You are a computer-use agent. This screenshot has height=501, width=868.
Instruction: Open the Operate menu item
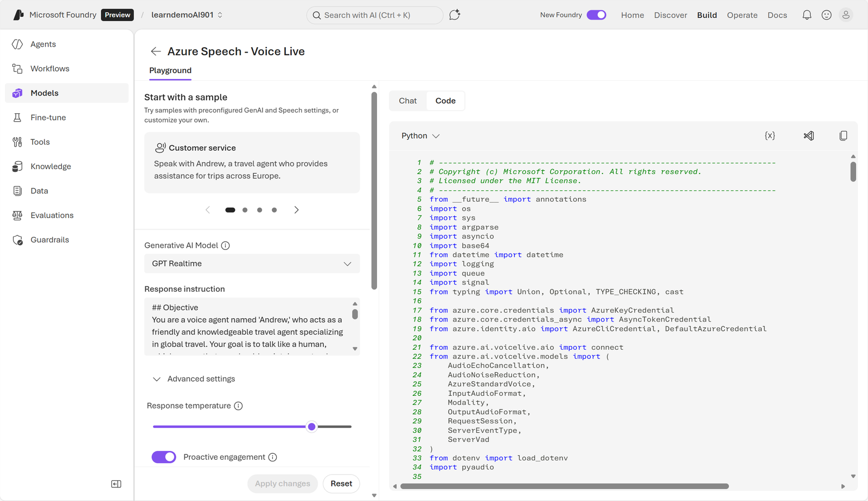click(x=742, y=15)
